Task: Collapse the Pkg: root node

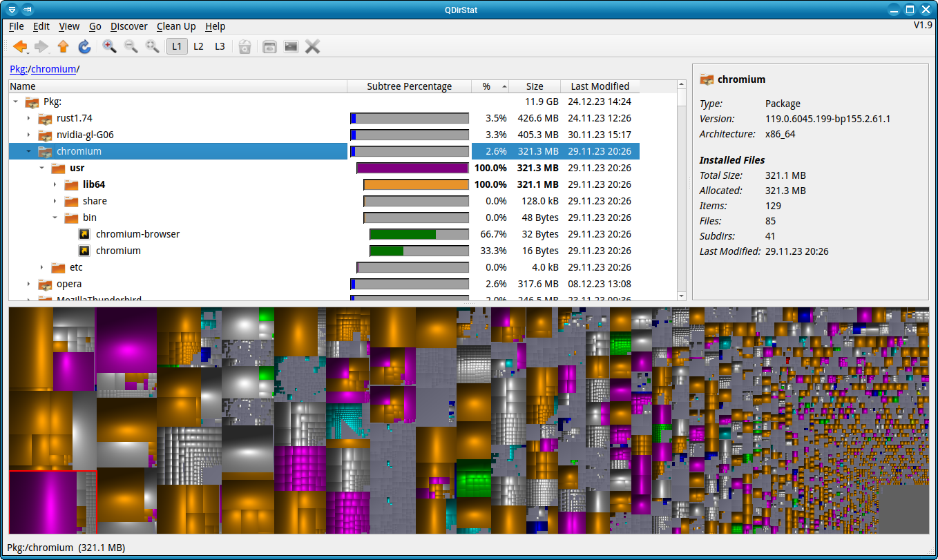Action: (15, 102)
